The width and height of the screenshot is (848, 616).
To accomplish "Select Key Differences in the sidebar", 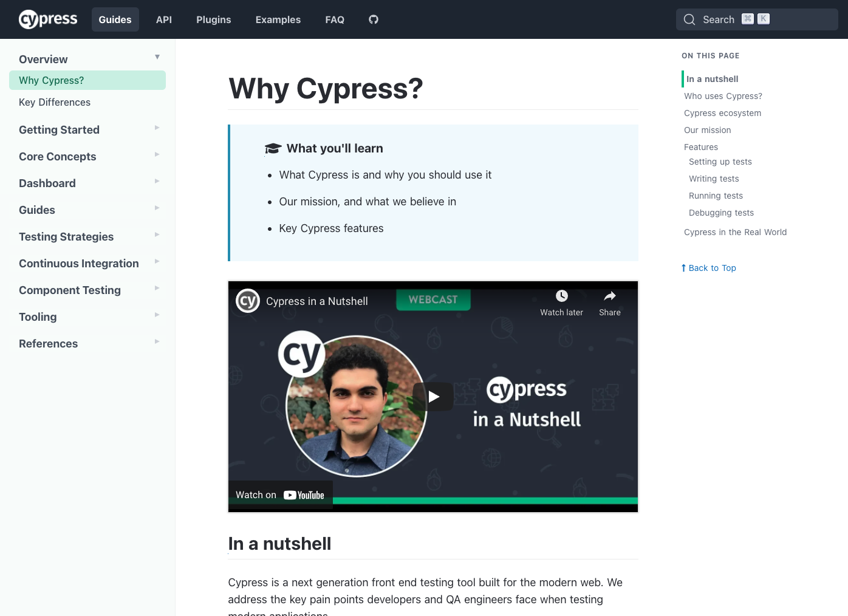I will (x=55, y=102).
